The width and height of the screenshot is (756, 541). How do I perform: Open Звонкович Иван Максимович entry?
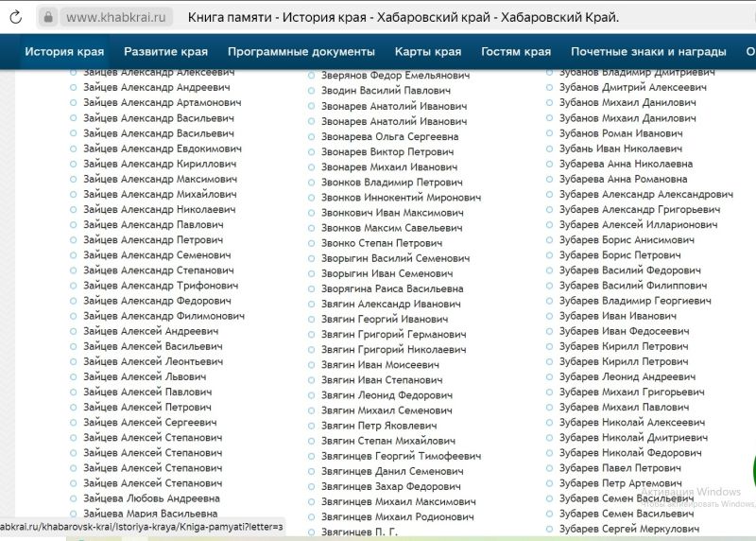pos(392,213)
